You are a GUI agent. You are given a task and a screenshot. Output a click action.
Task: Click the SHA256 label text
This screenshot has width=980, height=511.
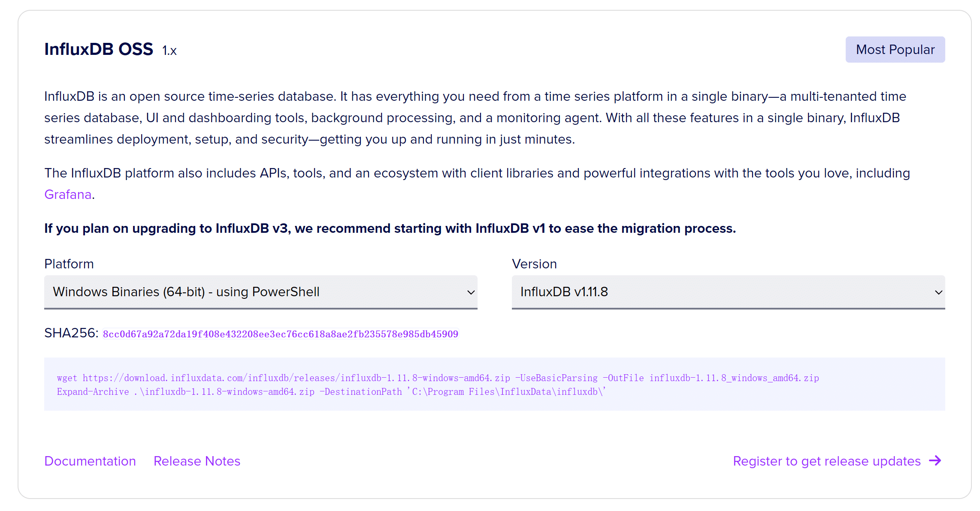pyautogui.click(x=71, y=333)
